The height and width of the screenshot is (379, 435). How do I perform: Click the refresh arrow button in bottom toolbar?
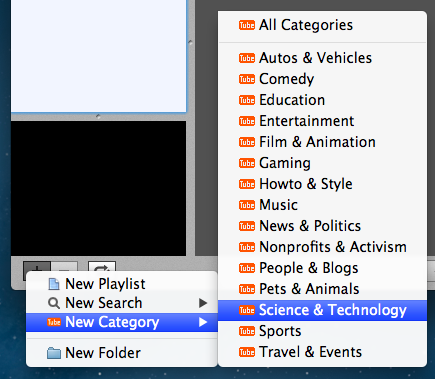[102, 267]
